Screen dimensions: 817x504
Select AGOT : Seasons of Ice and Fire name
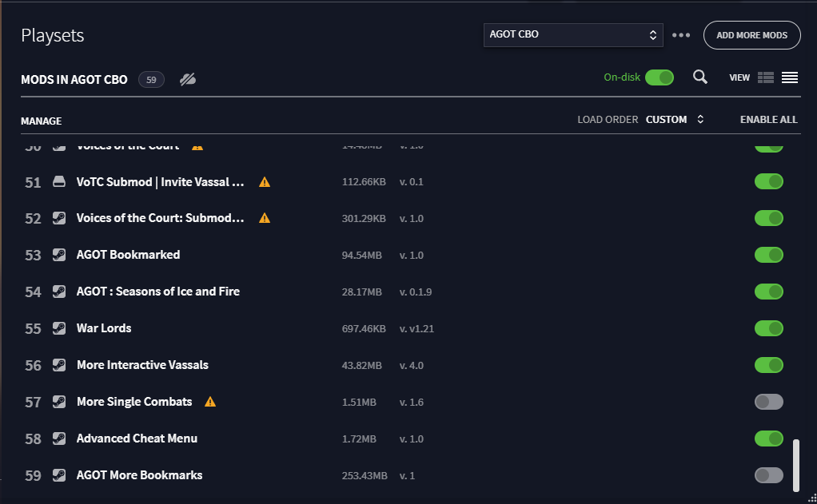[x=157, y=291]
